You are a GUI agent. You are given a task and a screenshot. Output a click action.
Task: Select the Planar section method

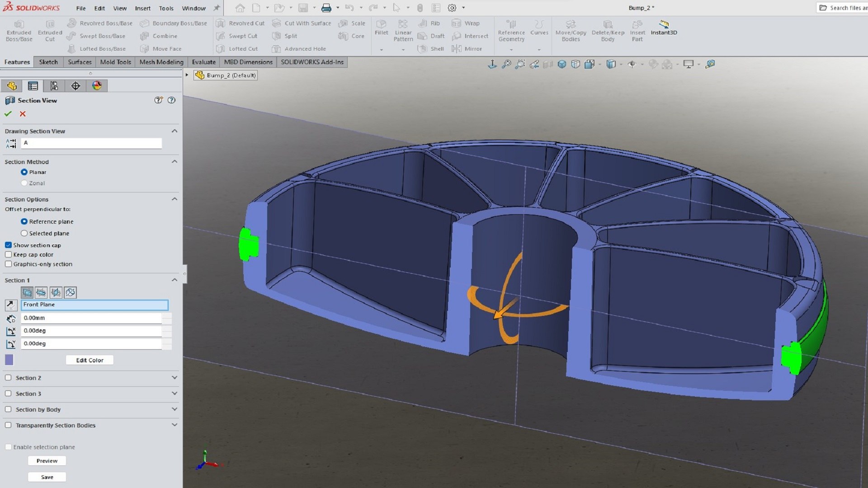(x=24, y=172)
